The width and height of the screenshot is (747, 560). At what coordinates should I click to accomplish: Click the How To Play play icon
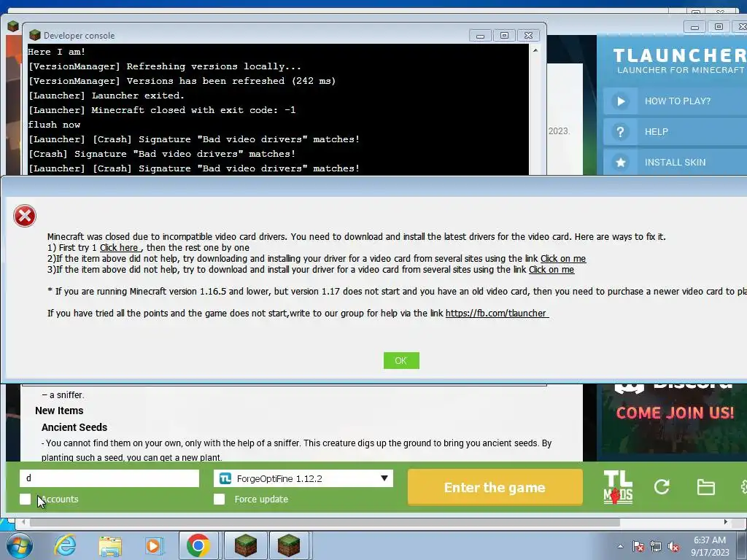coord(621,101)
